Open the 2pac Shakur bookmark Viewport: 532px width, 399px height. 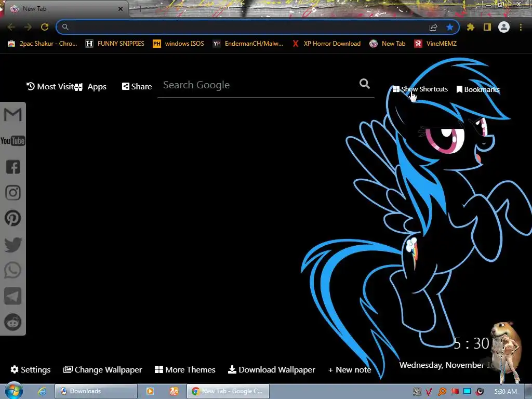click(x=43, y=44)
